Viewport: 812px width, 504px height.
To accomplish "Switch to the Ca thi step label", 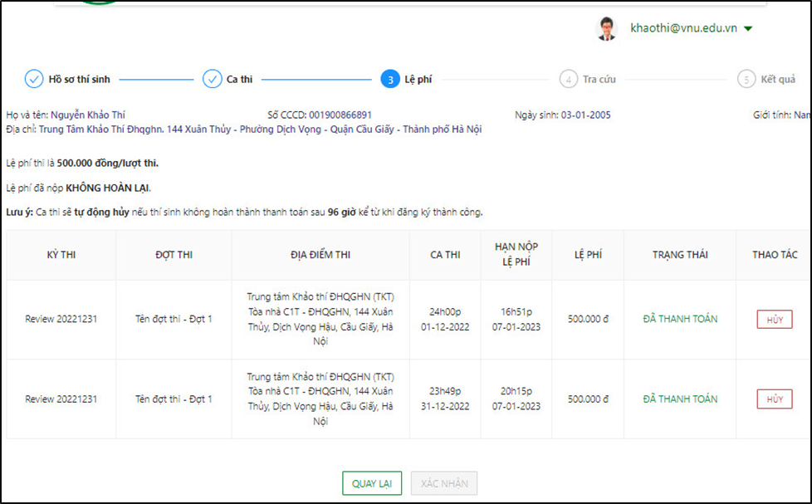I will pyautogui.click(x=239, y=80).
